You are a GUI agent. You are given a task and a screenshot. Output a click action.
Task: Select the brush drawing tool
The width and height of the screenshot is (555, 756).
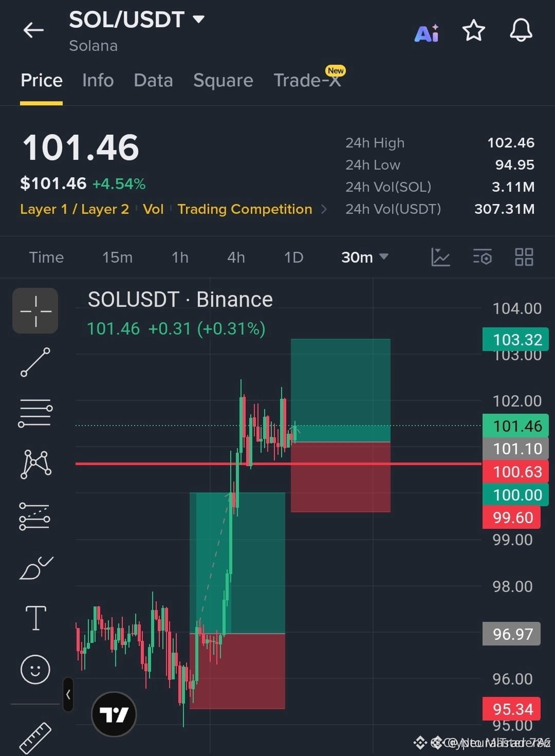click(36, 567)
